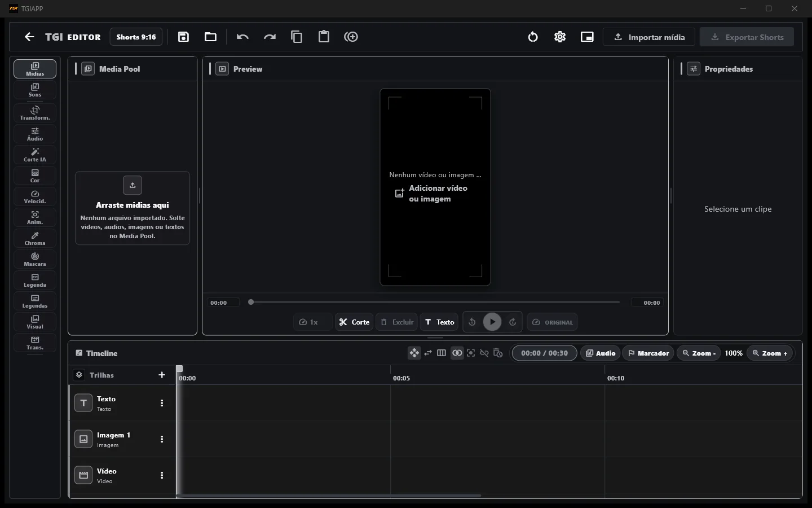812x508 pixels.
Task: Select the Texto track icon
Action: point(83,403)
